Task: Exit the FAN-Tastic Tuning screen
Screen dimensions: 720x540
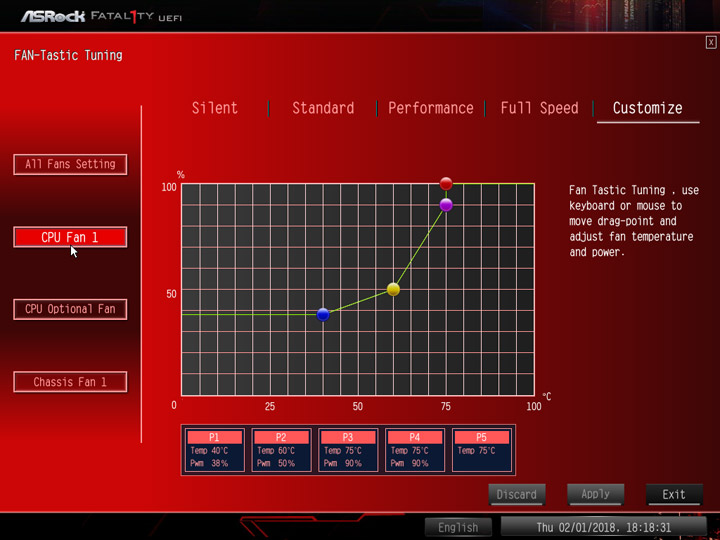Action: coord(674,495)
